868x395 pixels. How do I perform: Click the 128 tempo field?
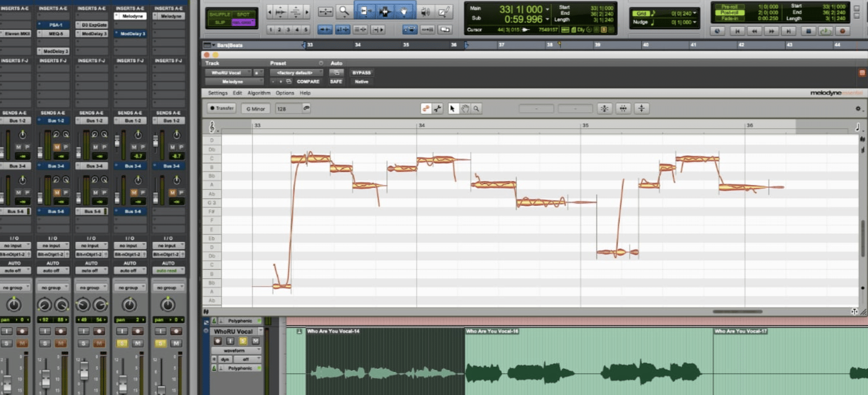point(288,109)
